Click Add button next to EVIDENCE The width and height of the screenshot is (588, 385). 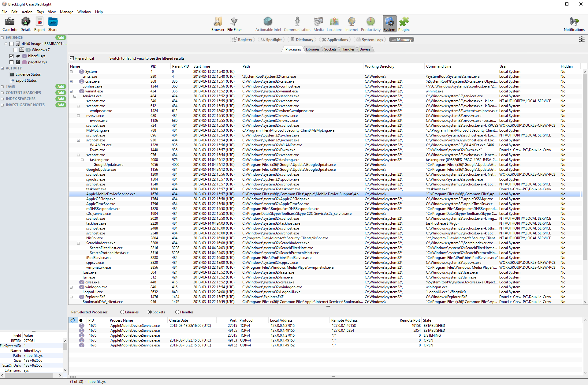61,38
